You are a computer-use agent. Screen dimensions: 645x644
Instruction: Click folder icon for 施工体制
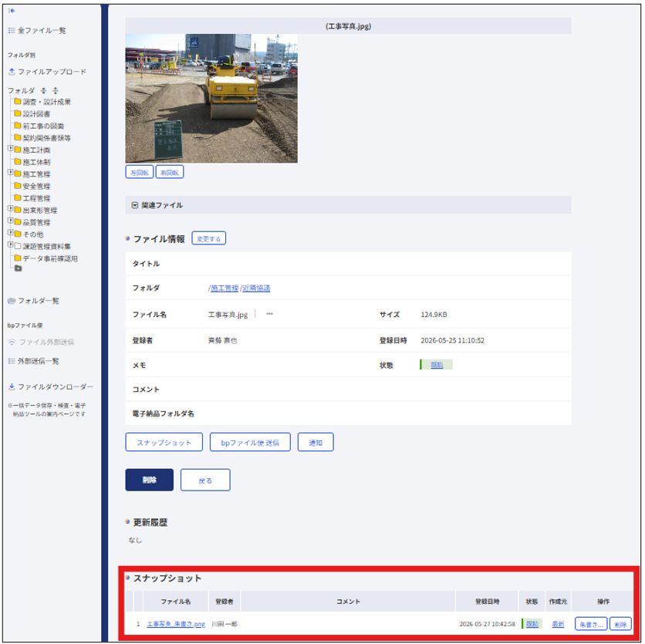tap(18, 162)
